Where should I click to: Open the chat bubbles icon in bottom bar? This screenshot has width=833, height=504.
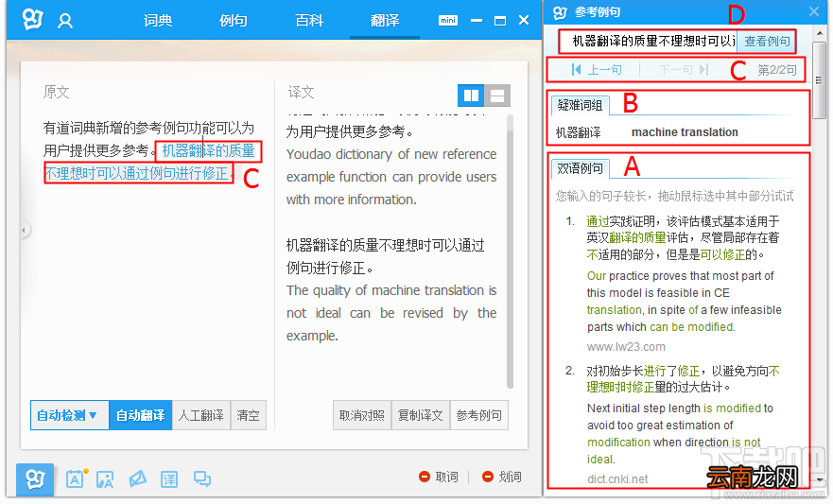[x=202, y=479]
